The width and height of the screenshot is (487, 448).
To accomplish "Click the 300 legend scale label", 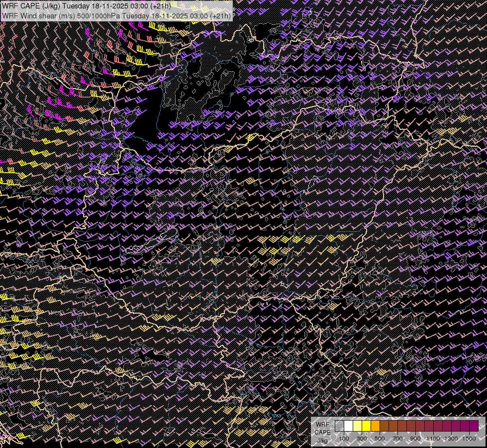I will pyautogui.click(x=362, y=439).
